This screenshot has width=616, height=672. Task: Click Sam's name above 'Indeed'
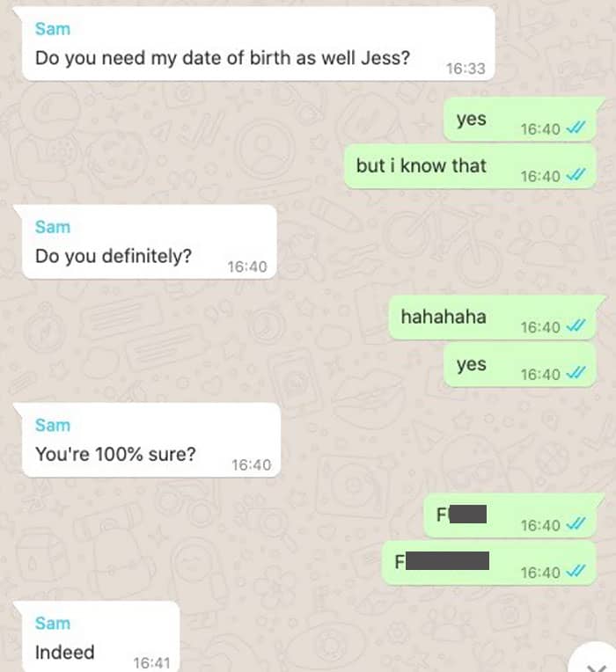[x=53, y=623]
